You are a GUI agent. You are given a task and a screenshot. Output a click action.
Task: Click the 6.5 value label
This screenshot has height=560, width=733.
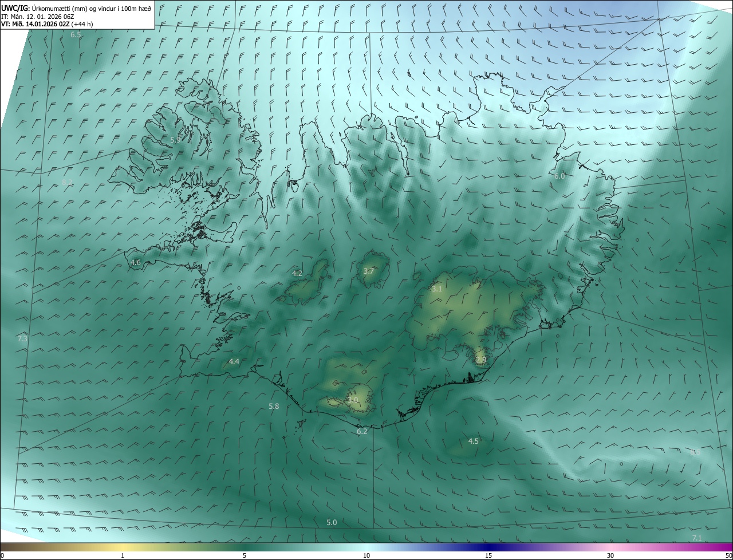click(76, 35)
